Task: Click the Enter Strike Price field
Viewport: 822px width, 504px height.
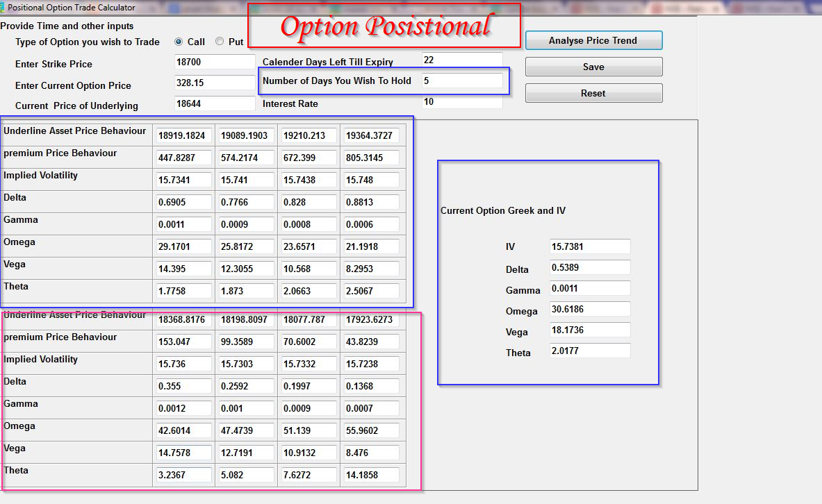Action: pyautogui.click(x=214, y=62)
